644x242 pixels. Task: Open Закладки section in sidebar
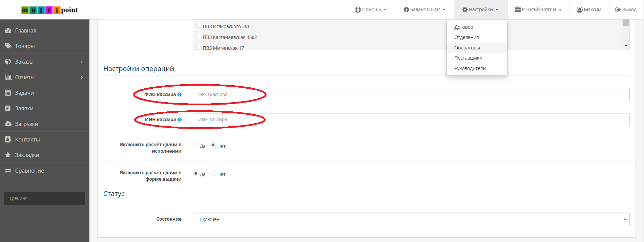point(45,155)
